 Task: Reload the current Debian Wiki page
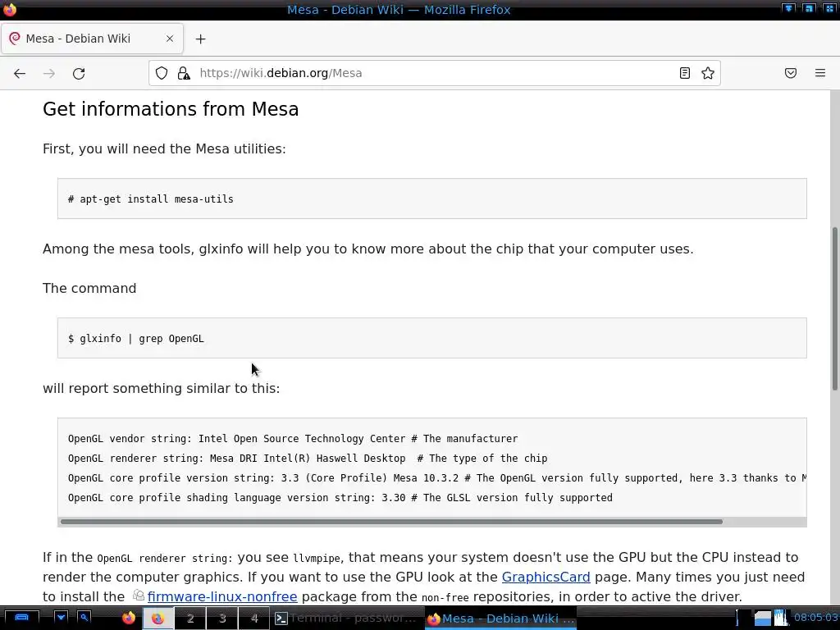click(79, 73)
